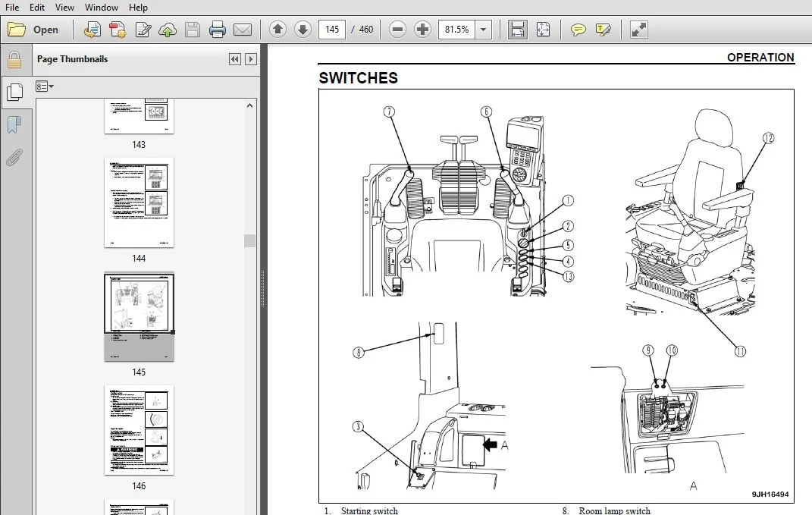Open the Help menu
Image resolution: width=812 pixels, height=515 pixels.
pos(138,8)
